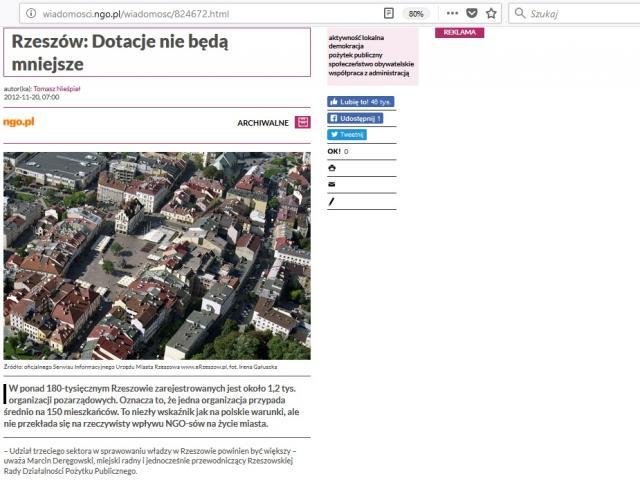Open page actions three-dot menu

[453, 14]
